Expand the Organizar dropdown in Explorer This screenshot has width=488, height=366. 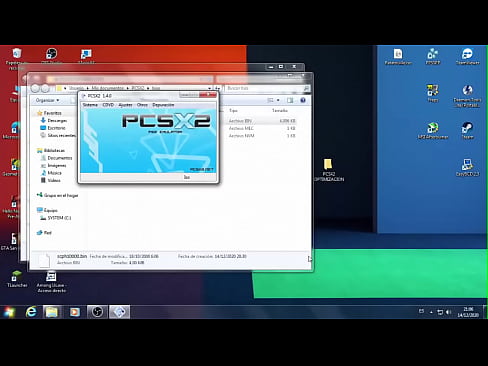47,100
